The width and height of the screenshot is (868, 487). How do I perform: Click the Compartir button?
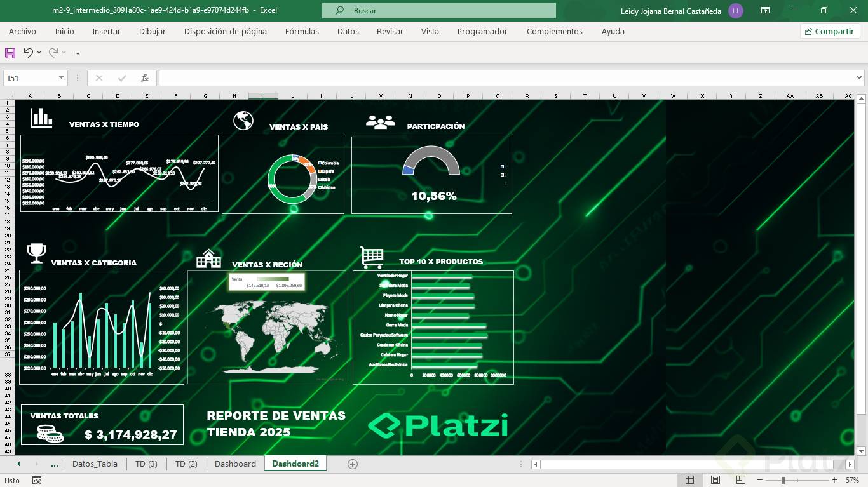coord(830,31)
